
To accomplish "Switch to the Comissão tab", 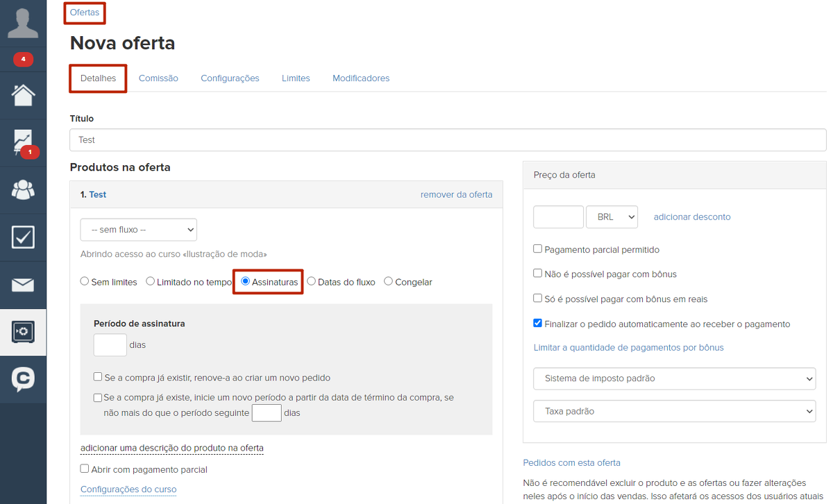I will [x=158, y=78].
